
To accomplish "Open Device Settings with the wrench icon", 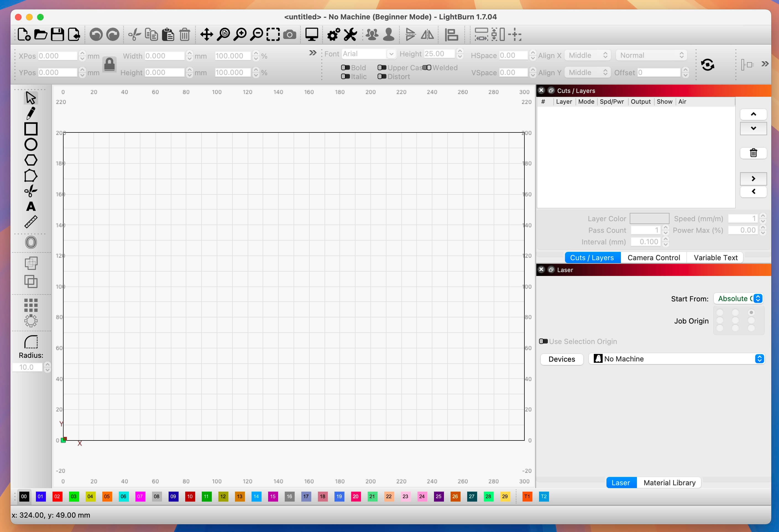I will (x=350, y=34).
